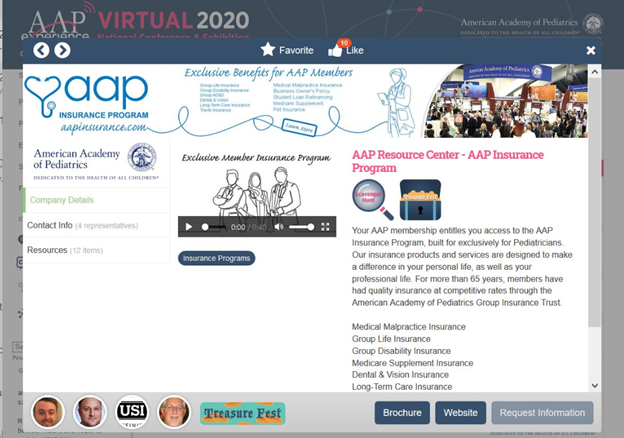Mute the video with the speaker icon
This screenshot has height=438, width=624.
click(279, 227)
